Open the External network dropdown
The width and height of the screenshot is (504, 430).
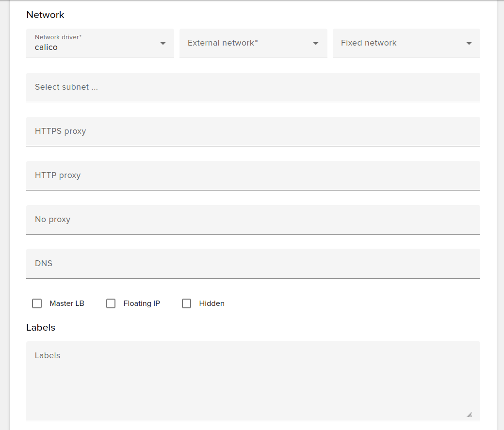[252, 43]
